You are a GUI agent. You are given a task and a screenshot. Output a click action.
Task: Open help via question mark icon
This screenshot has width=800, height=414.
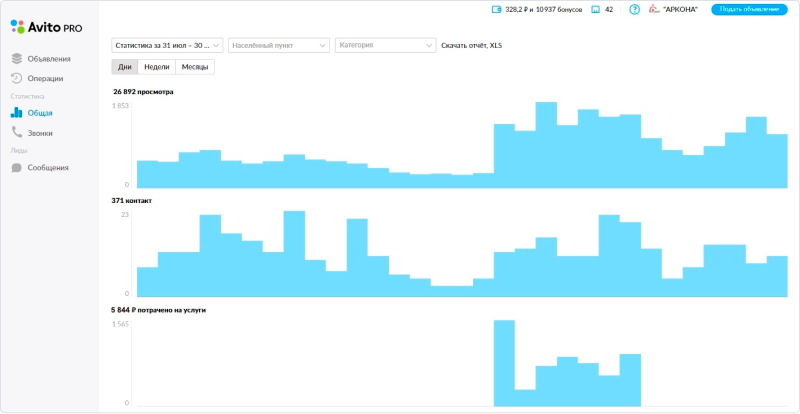tap(634, 9)
